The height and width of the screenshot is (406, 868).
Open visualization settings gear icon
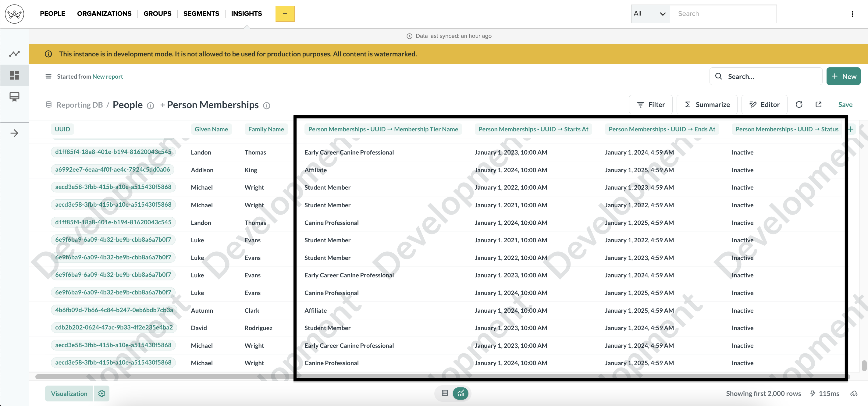tap(102, 393)
